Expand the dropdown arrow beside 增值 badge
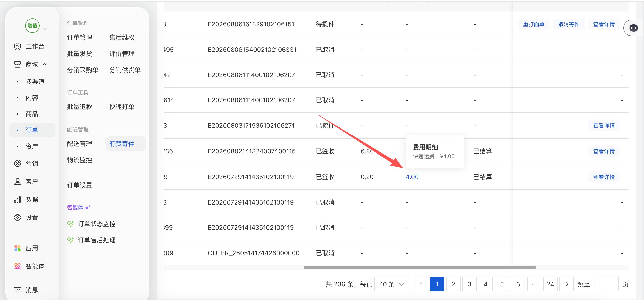The height and width of the screenshot is (300, 644). [x=45, y=29]
